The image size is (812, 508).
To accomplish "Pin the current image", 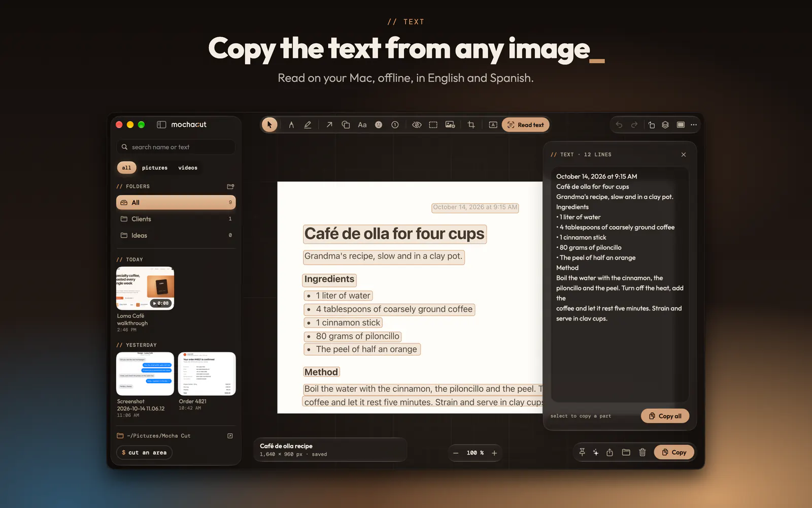I will tap(582, 452).
